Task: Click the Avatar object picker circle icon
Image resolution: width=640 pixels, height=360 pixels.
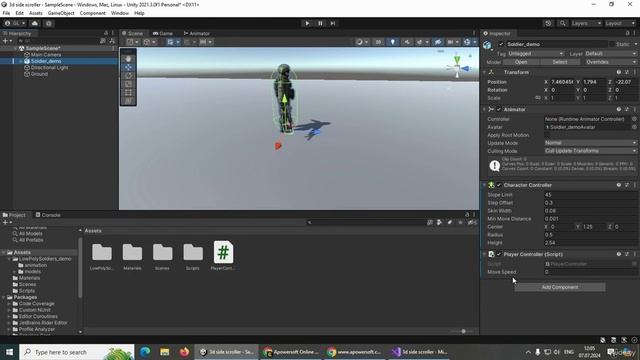Action: coord(634,127)
